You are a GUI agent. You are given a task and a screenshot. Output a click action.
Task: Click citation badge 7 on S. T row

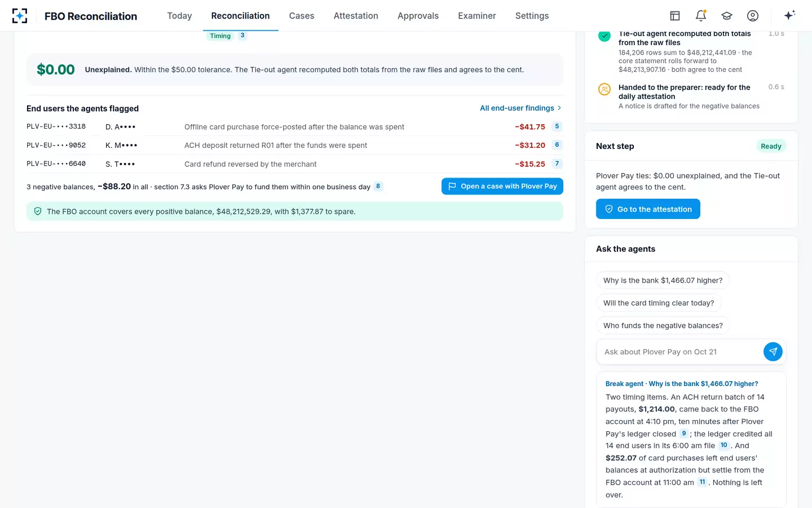point(557,164)
